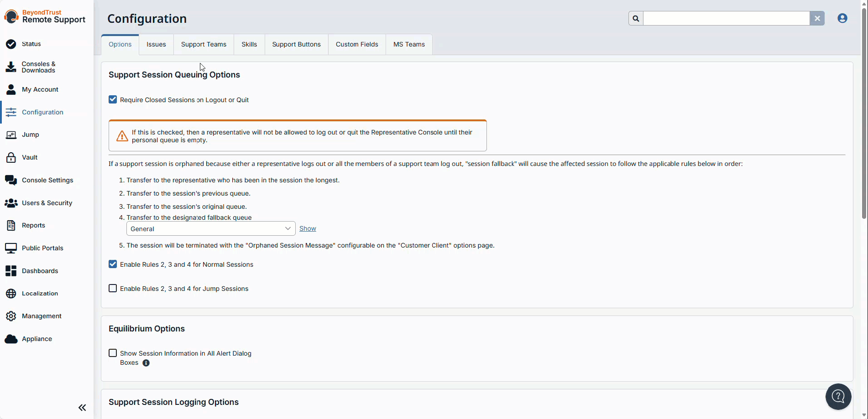This screenshot has height=419, width=868.
Task: Click the Console Settings chat icon
Action: (11, 180)
